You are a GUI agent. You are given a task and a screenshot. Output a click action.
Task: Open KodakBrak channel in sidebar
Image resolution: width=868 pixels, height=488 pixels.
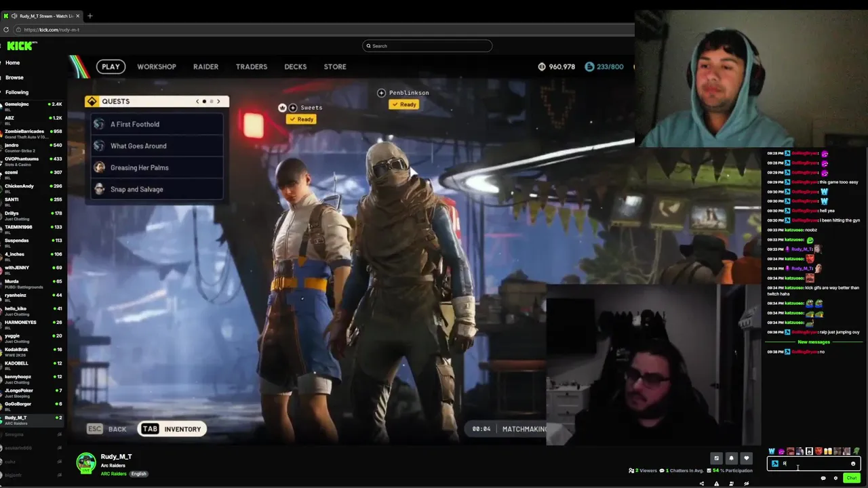32,351
